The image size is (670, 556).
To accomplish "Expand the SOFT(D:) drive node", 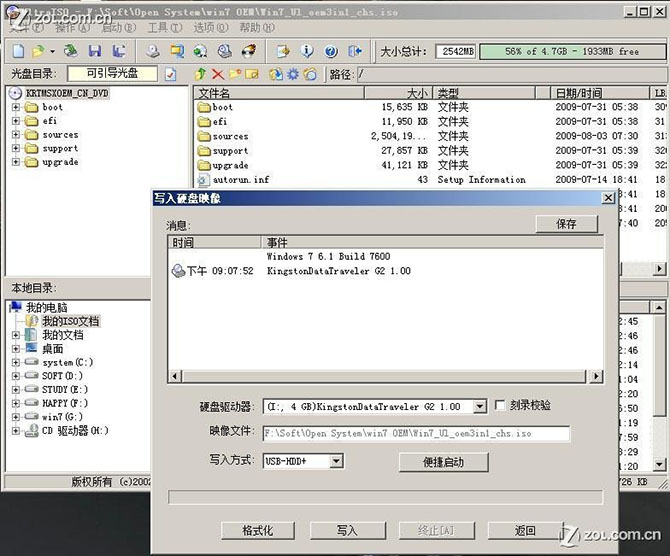I will (x=16, y=376).
